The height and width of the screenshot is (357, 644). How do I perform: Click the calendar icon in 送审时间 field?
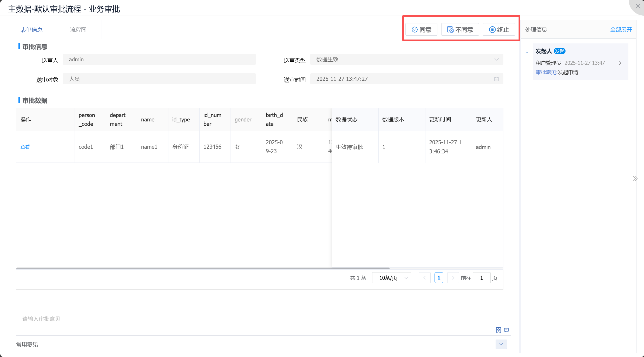[x=496, y=79]
